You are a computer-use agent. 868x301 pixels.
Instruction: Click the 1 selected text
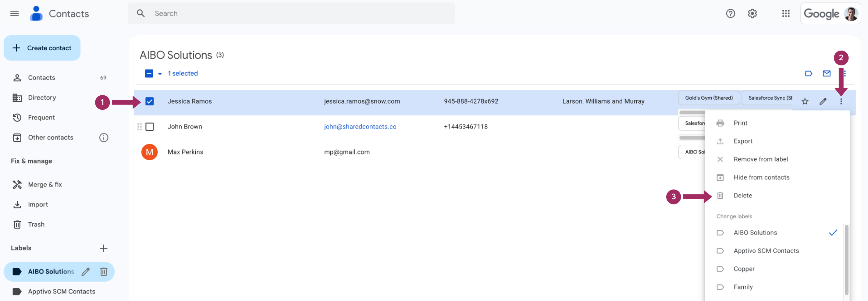183,73
